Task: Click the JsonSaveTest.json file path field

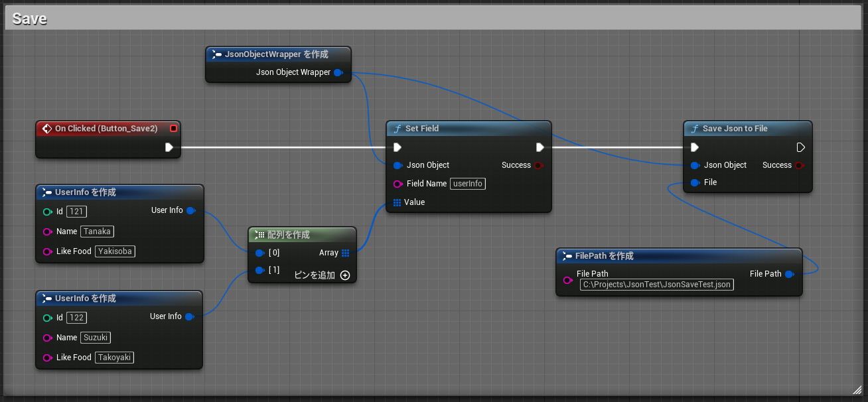Action: (x=657, y=285)
